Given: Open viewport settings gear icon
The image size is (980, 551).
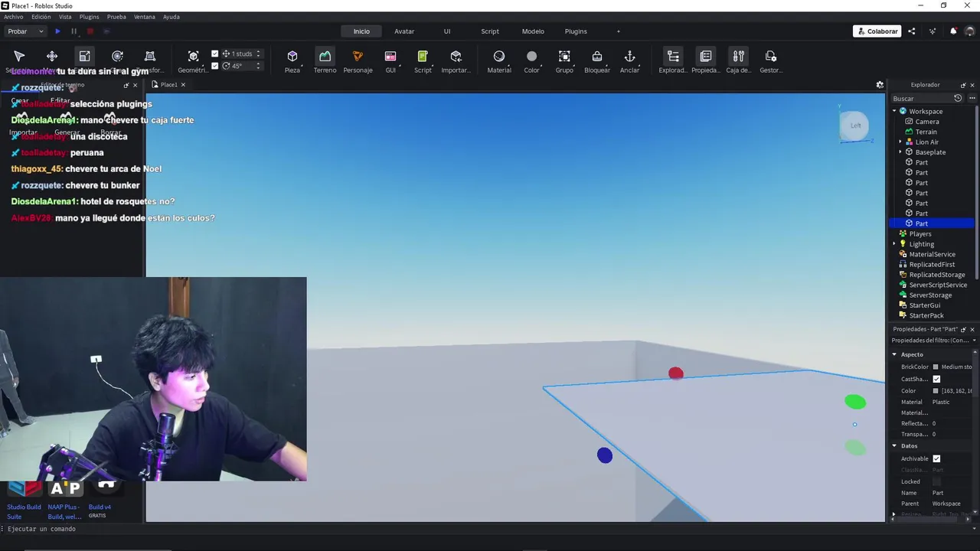Looking at the screenshot, I should pyautogui.click(x=880, y=85).
